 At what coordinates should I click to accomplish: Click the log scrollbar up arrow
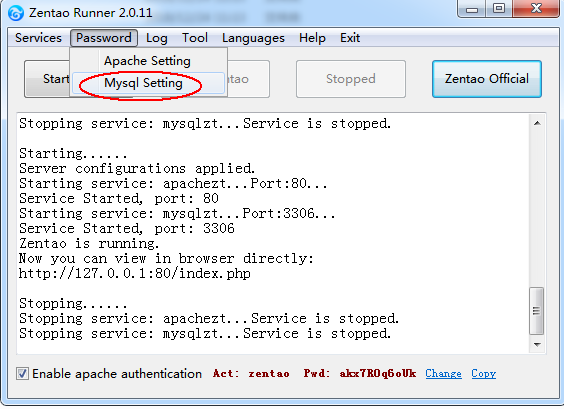tap(537, 123)
